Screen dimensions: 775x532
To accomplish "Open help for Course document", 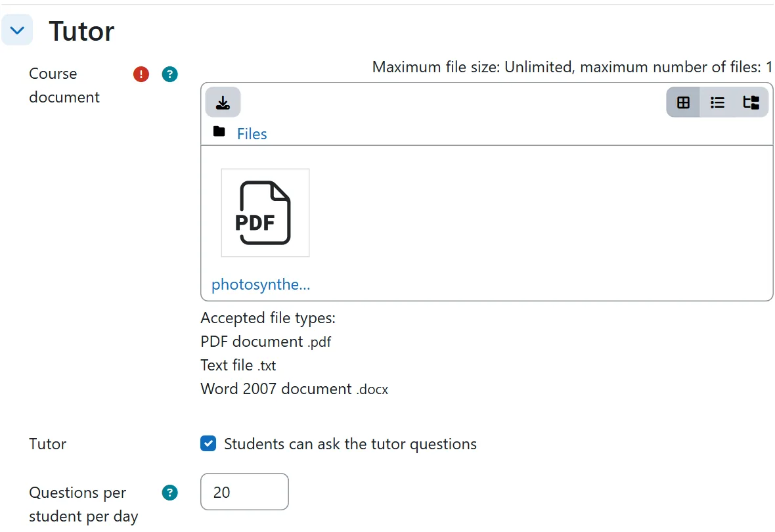I will [169, 74].
